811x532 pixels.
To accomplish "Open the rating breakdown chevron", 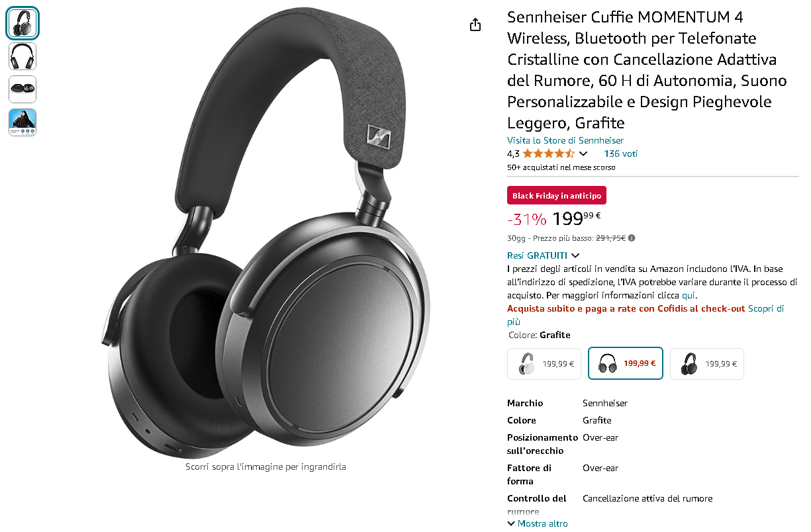I will [583, 154].
